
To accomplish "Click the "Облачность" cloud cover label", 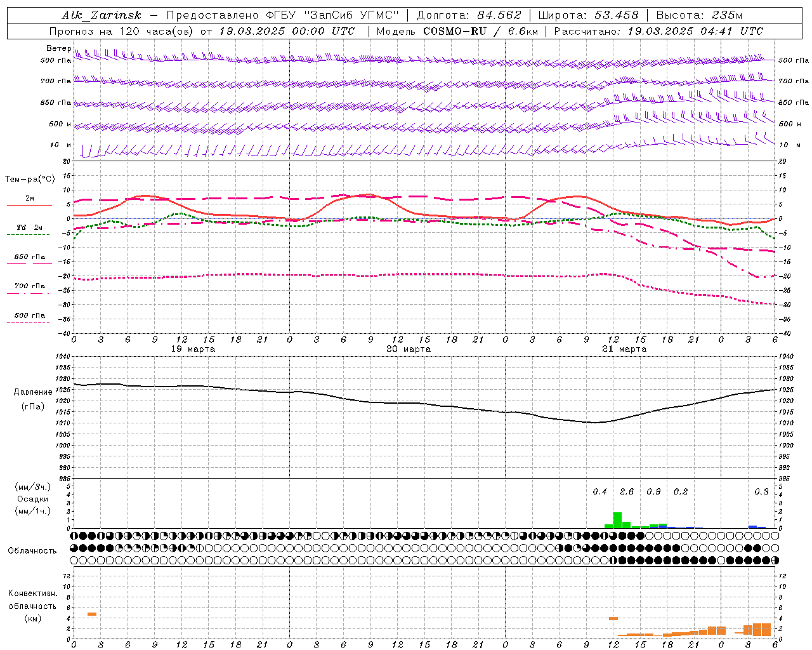I will [x=32, y=551].
